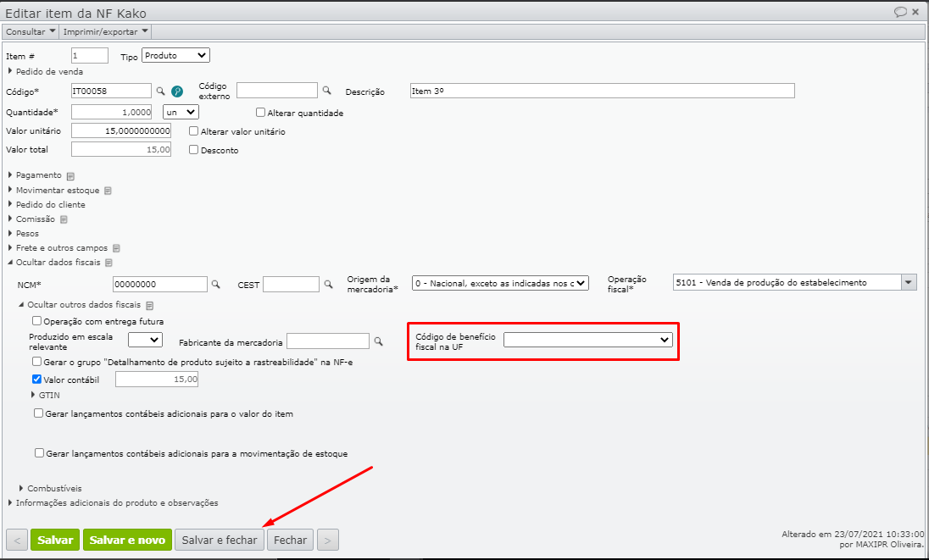The image size is (929, 560).
Task: Click the Código field containing IT00058
Action: click(111, 91)
